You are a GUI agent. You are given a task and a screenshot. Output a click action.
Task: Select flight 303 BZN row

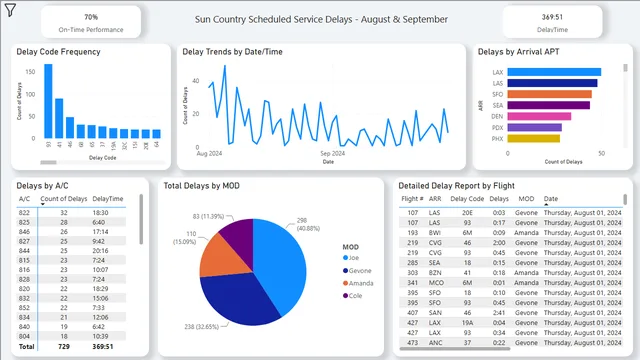(x=511, y=273)
